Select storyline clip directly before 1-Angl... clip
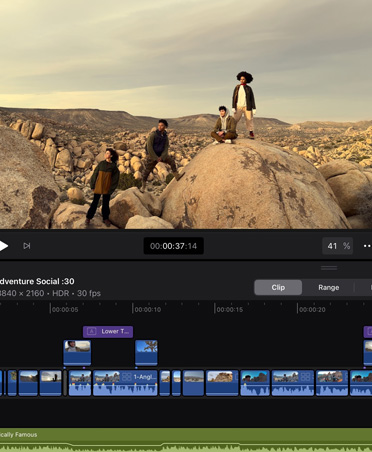Viewport: 372px width, 452px height. (x=80, y=383)
